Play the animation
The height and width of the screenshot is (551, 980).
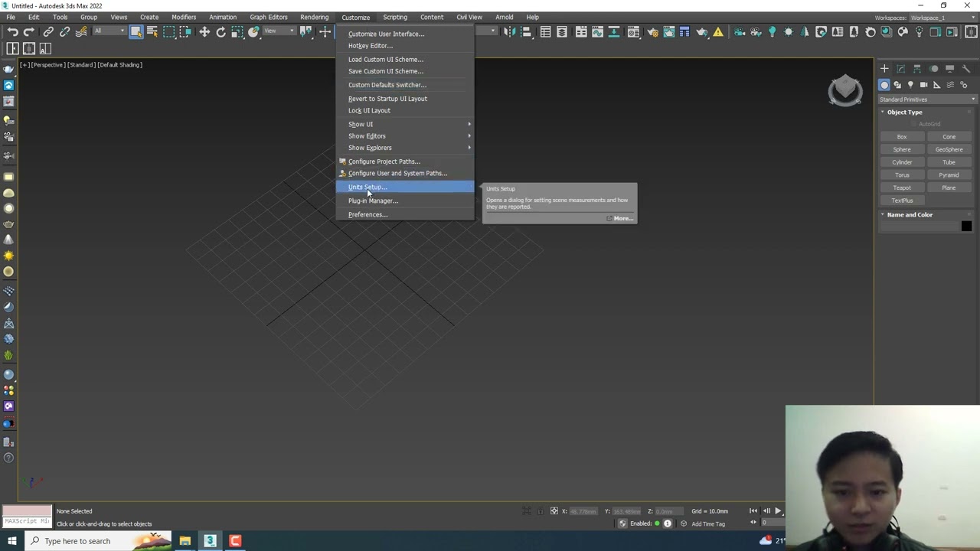click(778, 511)
